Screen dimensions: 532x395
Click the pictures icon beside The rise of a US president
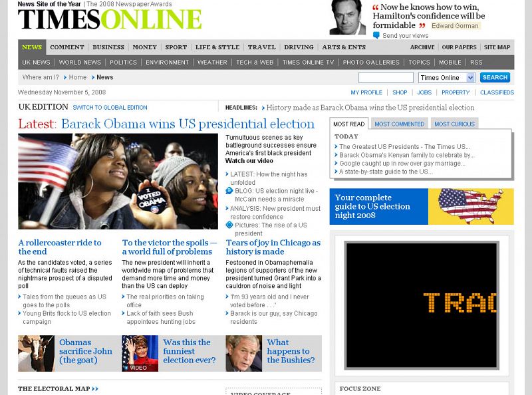coord(229,225)
